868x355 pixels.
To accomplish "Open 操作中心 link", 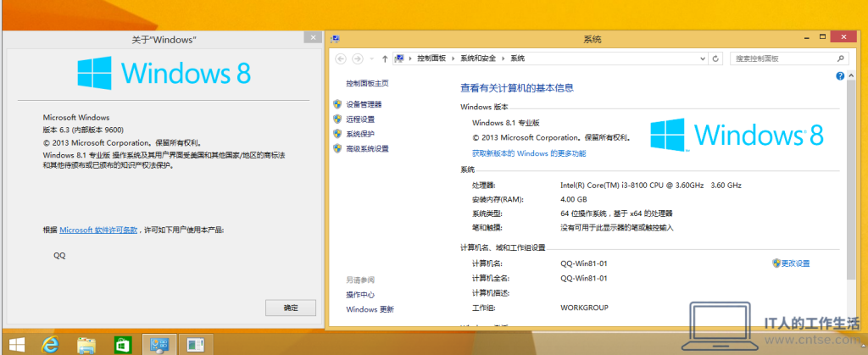I will click(360, 295).
